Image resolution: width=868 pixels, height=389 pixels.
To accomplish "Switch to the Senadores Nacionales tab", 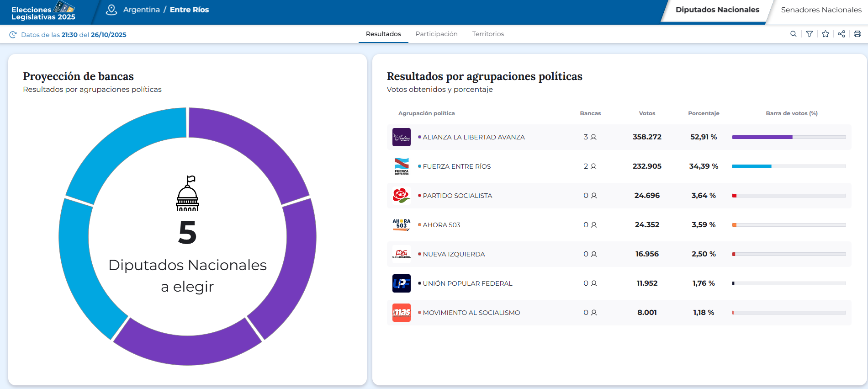I will [x=821, y=10].
